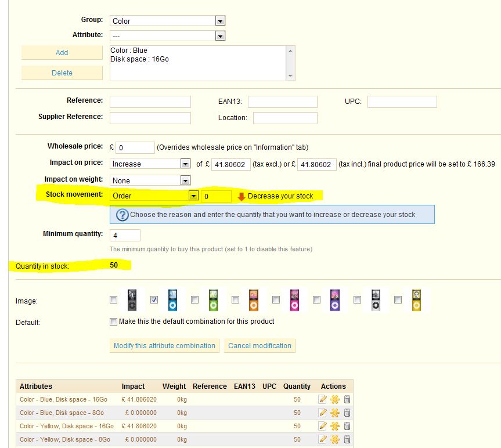Set Yellow 16Go combination as default (star icon)
Image resolution: width=501 pixels, height=448 pixels.
[335, 426]
